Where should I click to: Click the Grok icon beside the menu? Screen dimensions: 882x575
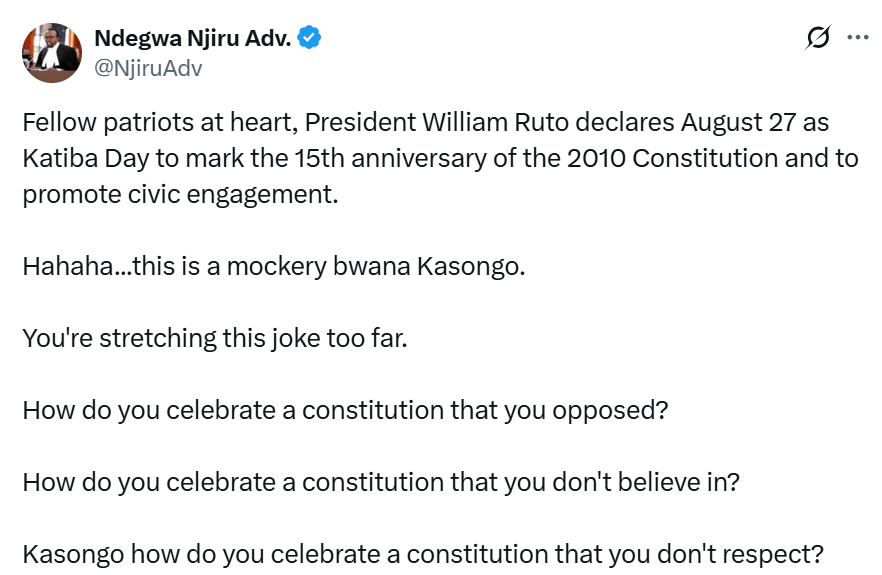point(817,39)
